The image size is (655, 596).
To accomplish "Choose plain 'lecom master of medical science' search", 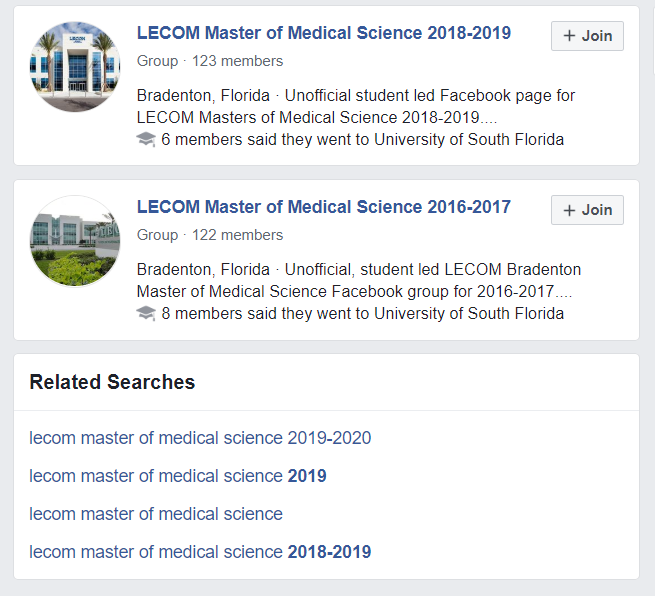I will tap(156, 514).
